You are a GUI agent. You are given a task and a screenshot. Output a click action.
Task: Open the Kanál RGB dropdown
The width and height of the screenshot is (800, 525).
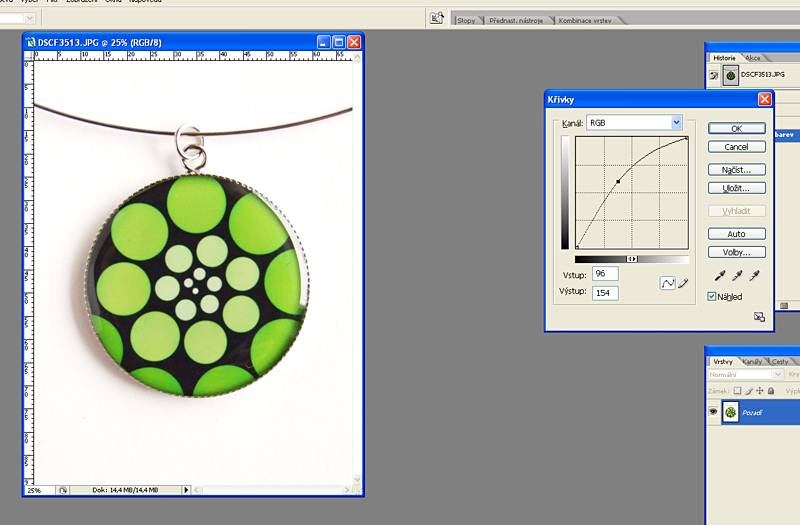coord(676,122)
